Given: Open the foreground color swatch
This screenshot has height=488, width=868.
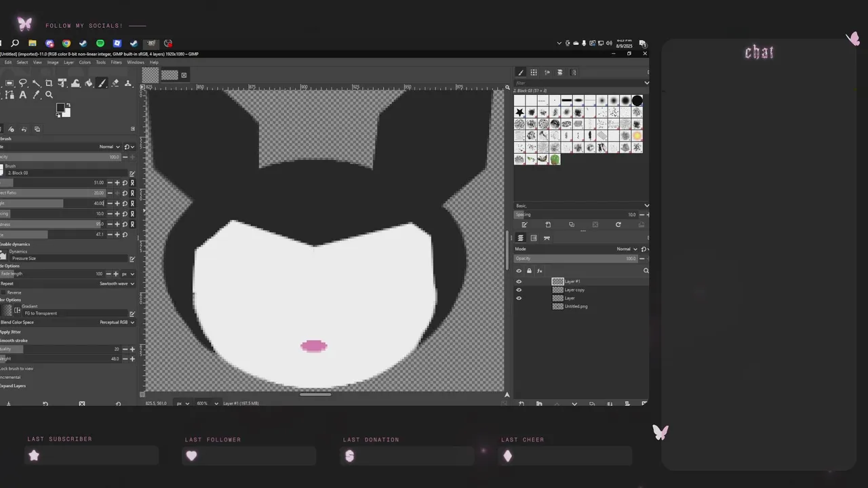Looking at the screenshot, I should coord(60,107).
